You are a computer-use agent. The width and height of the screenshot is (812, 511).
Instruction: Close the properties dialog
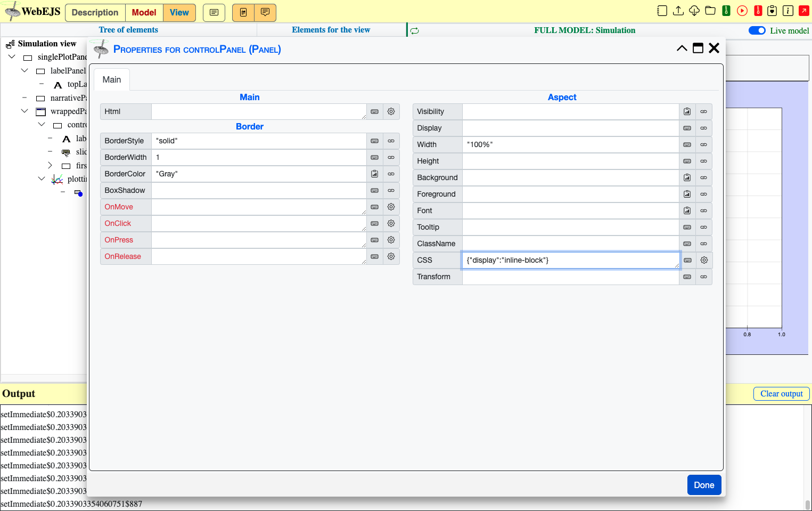(x=714, y=48)
